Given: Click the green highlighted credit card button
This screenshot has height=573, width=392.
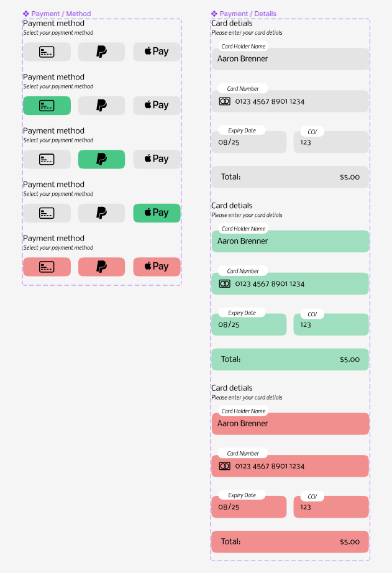Looking at the screenshot, I should click(x=47, y=106).
